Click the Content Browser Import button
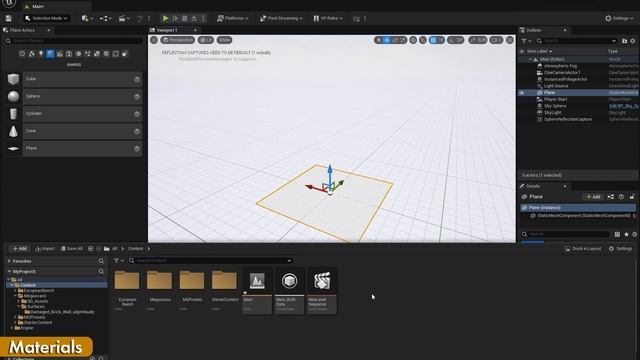 [45, 249]
